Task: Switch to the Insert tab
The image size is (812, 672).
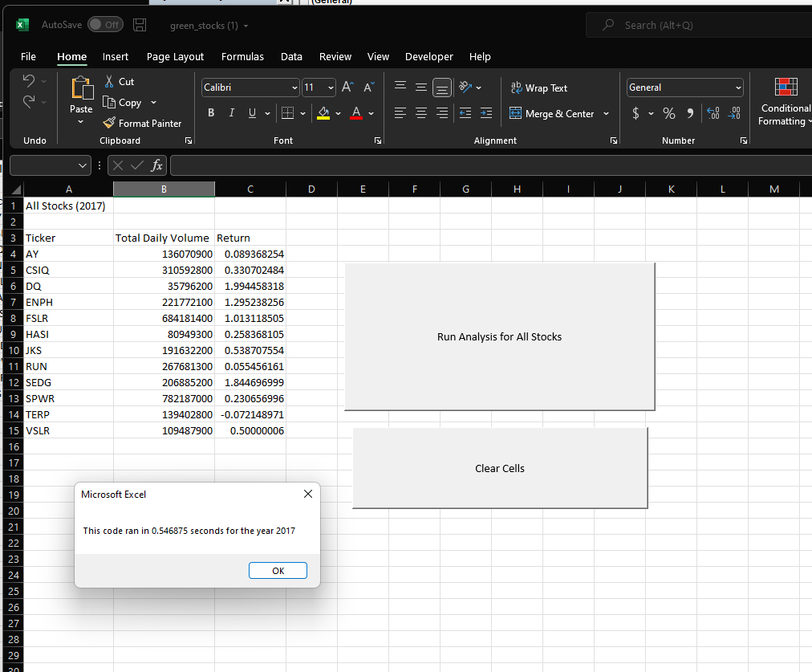Action: [115, 56]
